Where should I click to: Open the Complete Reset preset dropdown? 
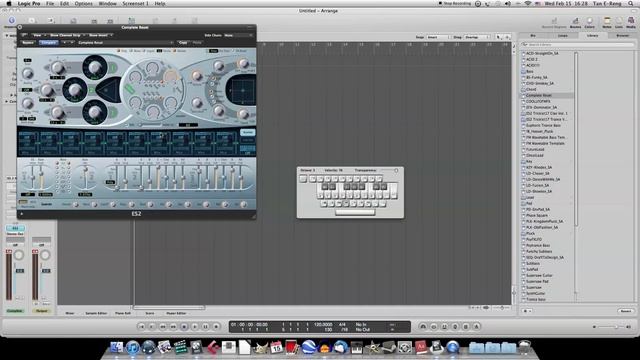coord(125,42)
